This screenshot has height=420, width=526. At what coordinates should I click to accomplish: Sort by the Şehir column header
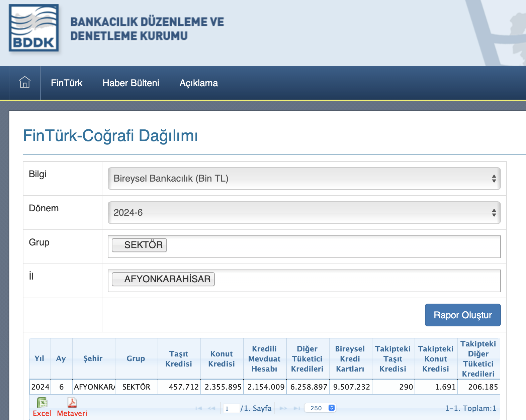pyautogui.click(x=93, y=358)
